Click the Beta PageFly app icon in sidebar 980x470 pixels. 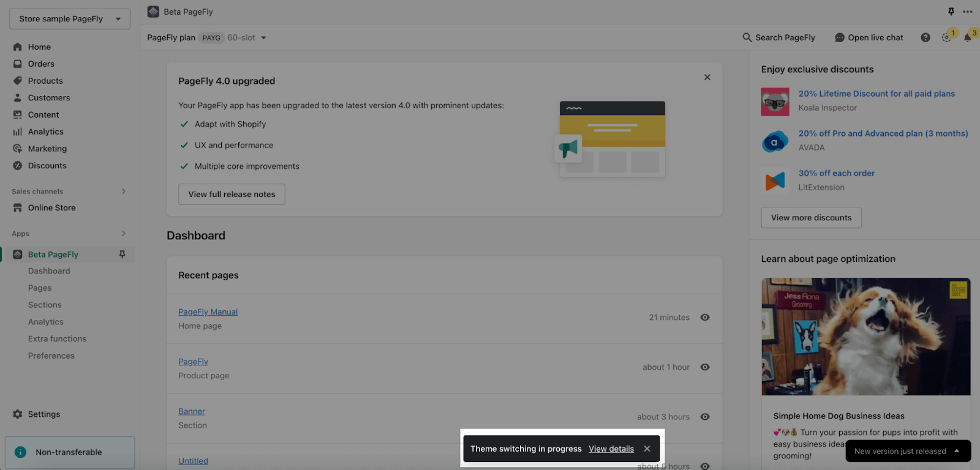pos(18,255)
